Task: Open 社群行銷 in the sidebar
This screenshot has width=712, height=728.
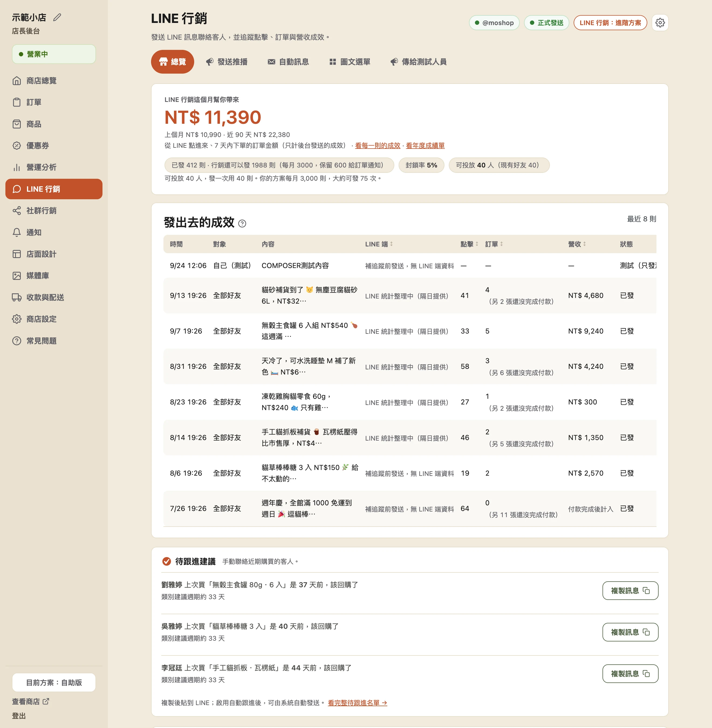Action: click(54, 211)
